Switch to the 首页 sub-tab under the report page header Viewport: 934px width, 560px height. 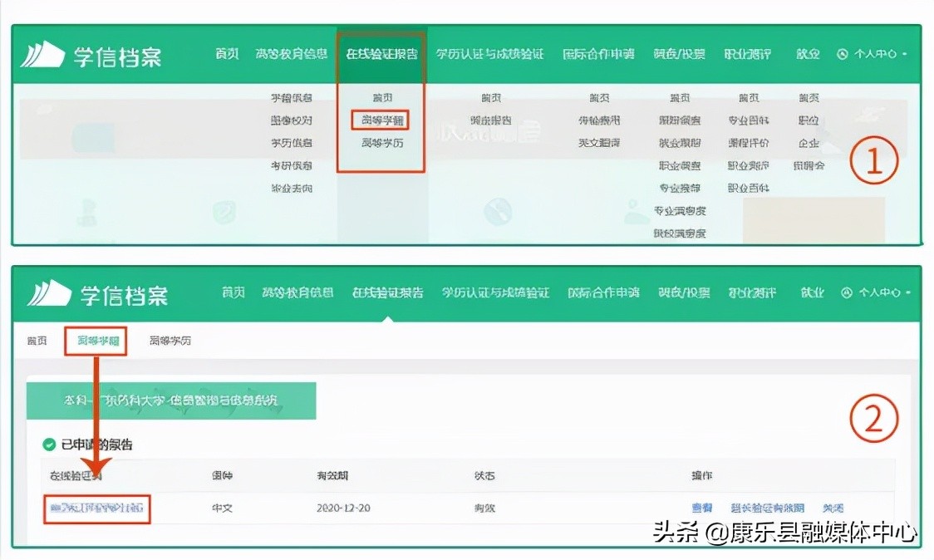click(37, 341)
